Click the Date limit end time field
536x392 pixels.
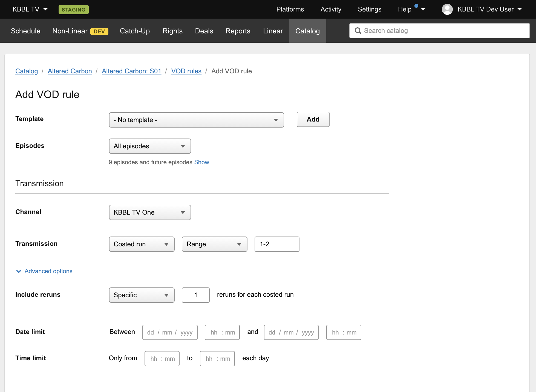344,332
